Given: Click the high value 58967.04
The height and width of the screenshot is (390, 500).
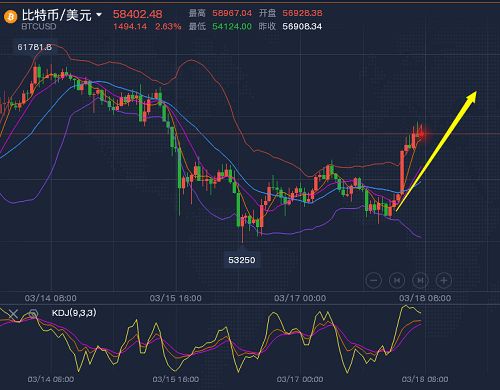Looking at the screenshot, I should click(x=232, y=13).
